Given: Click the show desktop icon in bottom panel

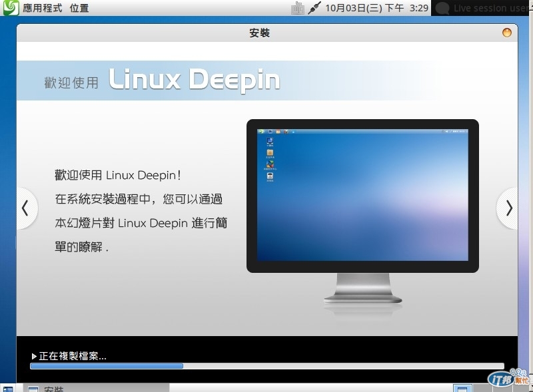Looking at the screenshot, I should (x=7, y=389).
